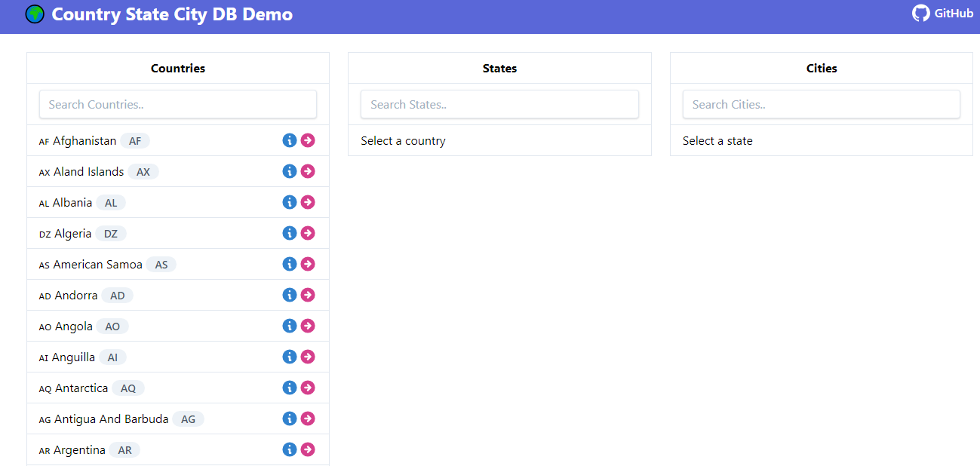Screen dimensions: 980x466
Task: Show info for Algeria
Action: [x=289, y=233]
